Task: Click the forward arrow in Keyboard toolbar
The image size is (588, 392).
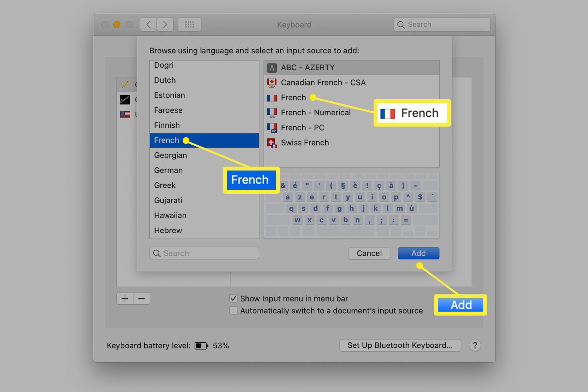Action: [165, 24]
